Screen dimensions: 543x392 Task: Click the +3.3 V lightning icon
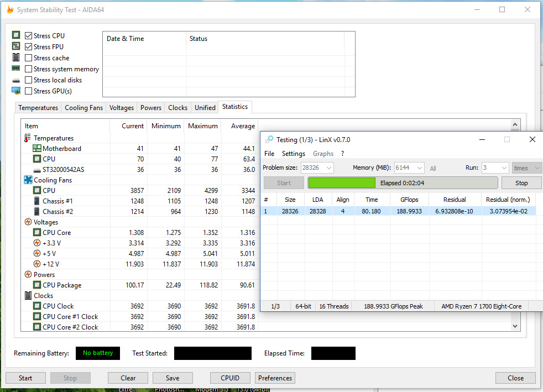pyautogui.click(x=36, y=243)
